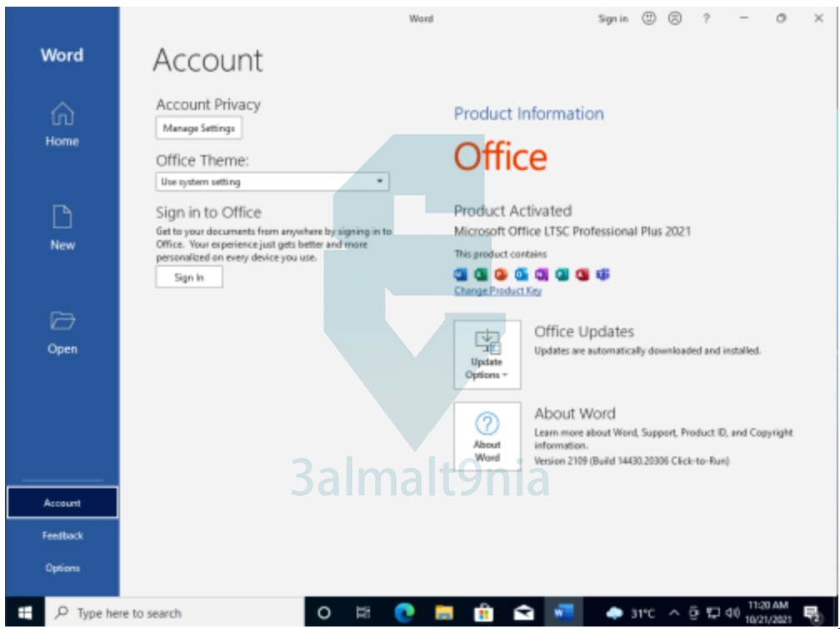Click the Publisher icon under product contains
Screen dimensions: 840x629
(562, 275)
